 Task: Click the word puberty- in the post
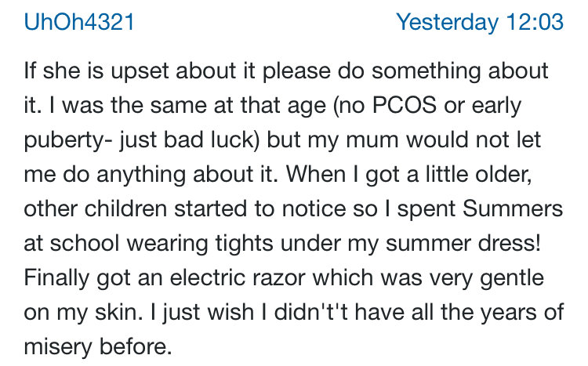68,140
